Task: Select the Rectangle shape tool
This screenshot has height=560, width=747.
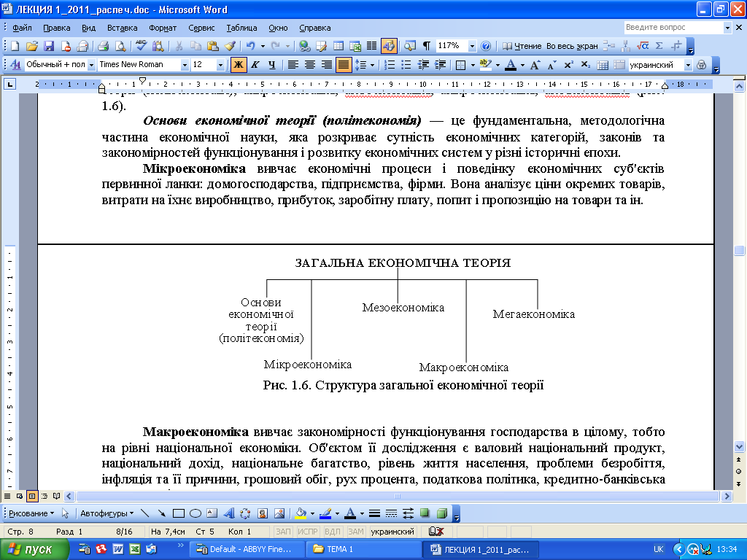Action: [x=179, y=513]
